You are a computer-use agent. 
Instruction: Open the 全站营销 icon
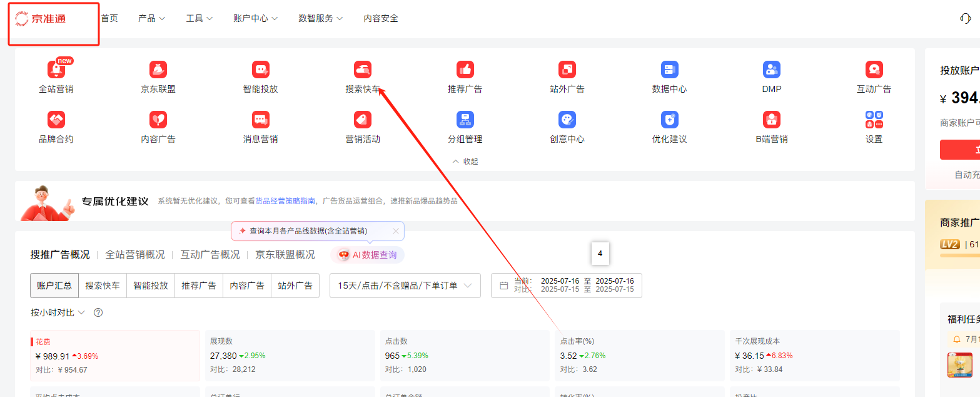56,70
